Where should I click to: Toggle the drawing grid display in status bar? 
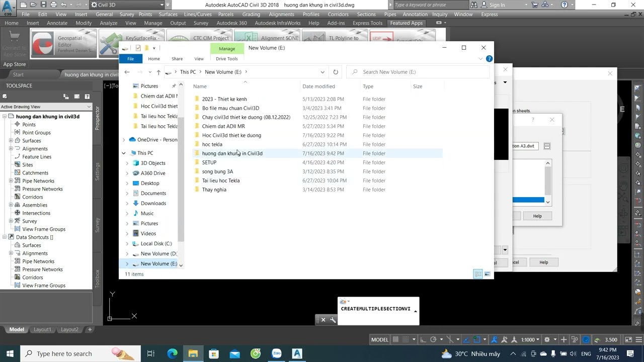pyautogui.click(x=395, y=339)
